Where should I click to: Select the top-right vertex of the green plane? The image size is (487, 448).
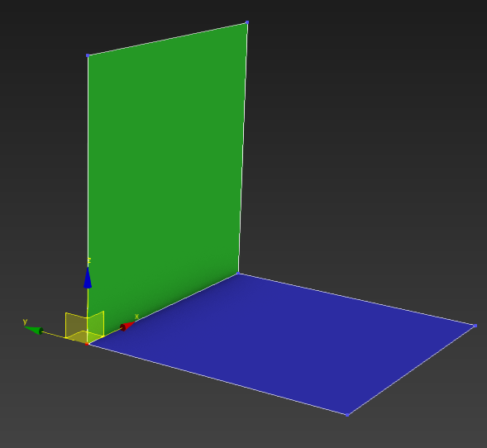[x=247, y=22]
